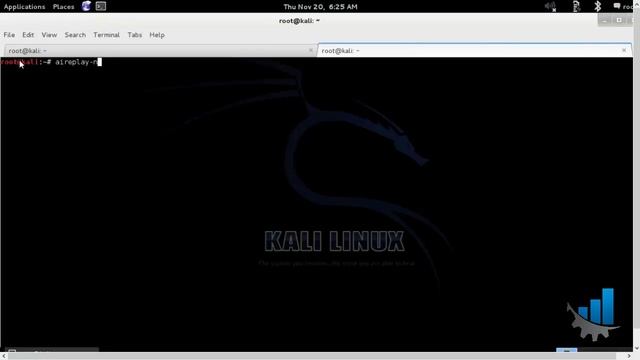Click the right arrow of the horizontal scrollbar
The height and width of the screenshot is (360, 640).
coord(629,356)
